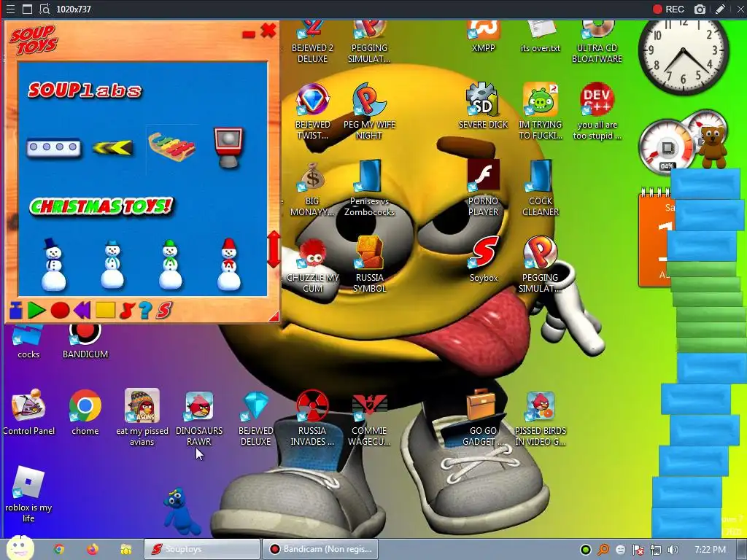Screen dimensions: 747x560
Task: Open the ULTRA CD BLOATWARE shortcut
Action: tap(597, 42)
